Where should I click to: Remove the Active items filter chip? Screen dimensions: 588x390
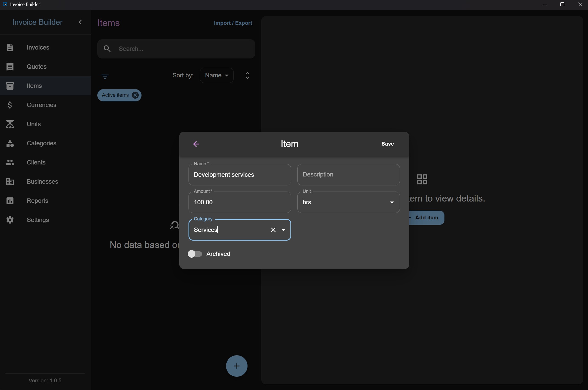point(135,95)
